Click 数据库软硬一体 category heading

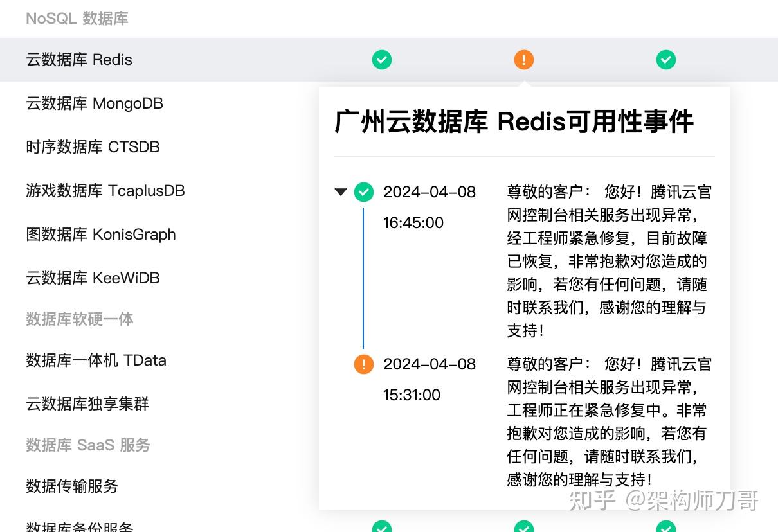[x=80, y=319]
